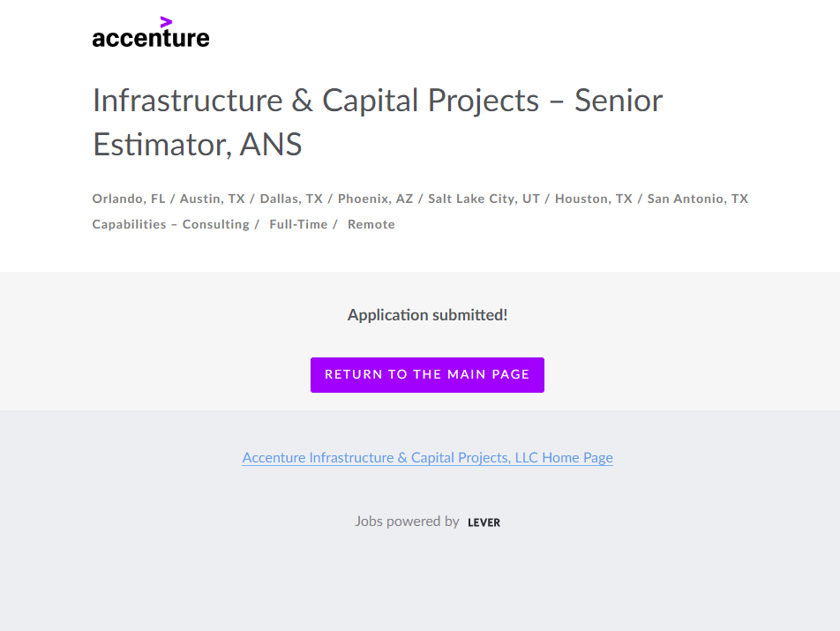The width and height of the screenshot is (840, 631).
Task: Click the 'Application submitted!' confirmation message
Action: pos(427,315)
